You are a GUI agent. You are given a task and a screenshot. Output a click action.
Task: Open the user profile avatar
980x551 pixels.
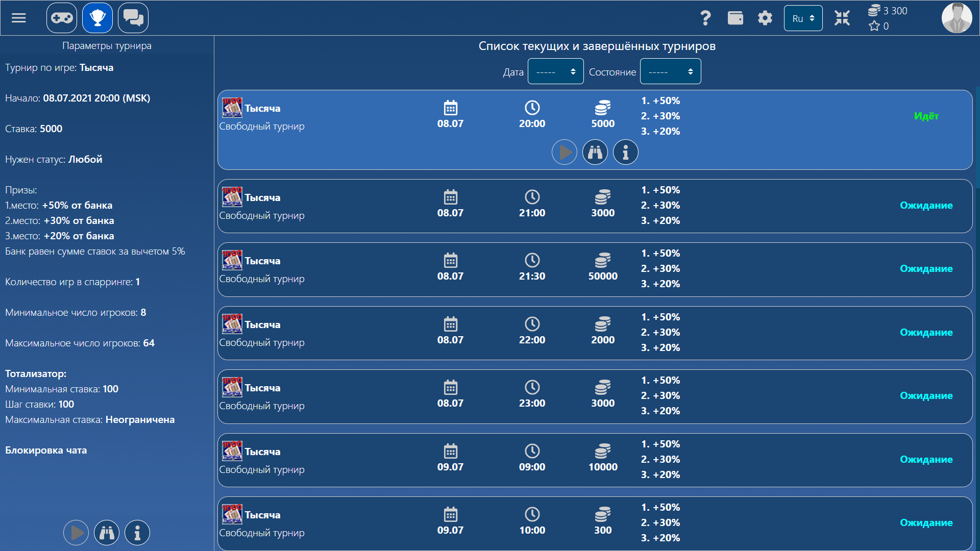tap(957, 18)
